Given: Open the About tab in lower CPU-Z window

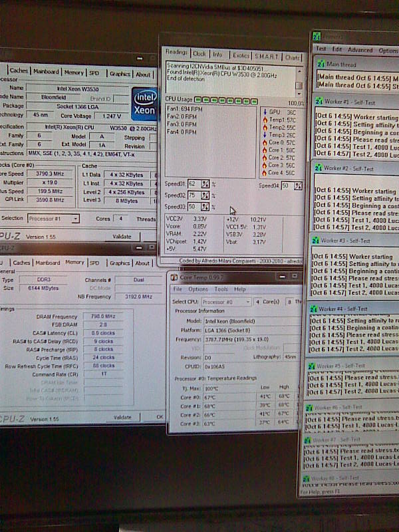Looking at the screenshot, I should (x=142, y=263).
